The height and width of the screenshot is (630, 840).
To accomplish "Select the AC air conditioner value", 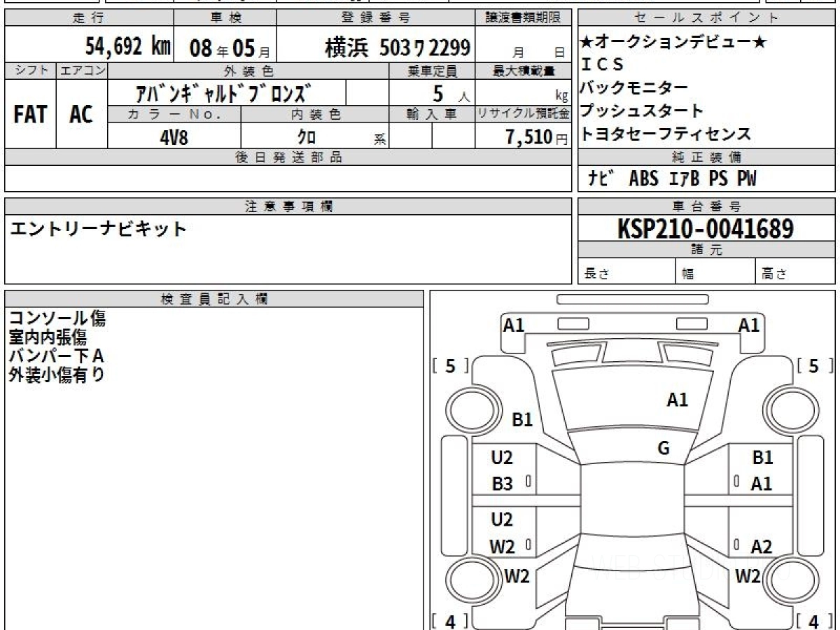I will (x=81, y=114).
